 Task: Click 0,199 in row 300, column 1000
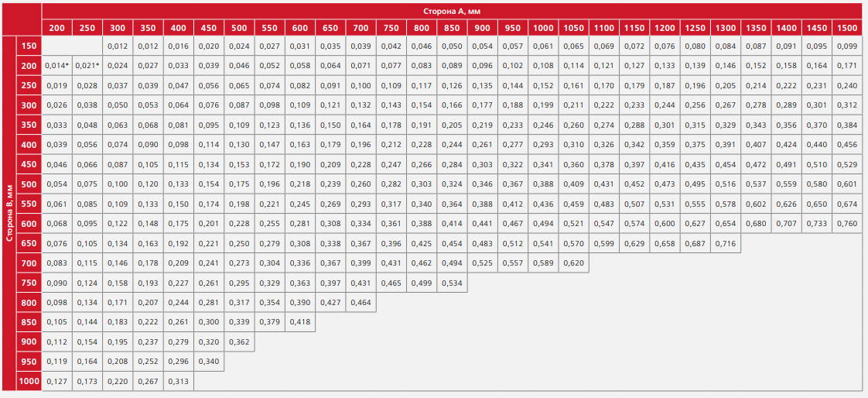point(543,105)
